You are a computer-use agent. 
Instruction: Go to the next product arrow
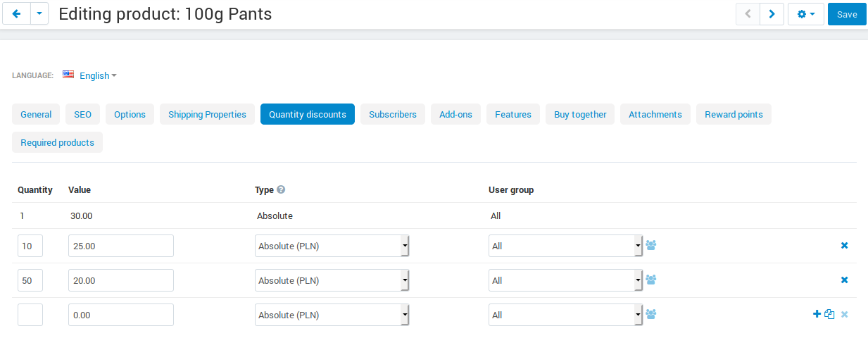[x=772, y=14]
